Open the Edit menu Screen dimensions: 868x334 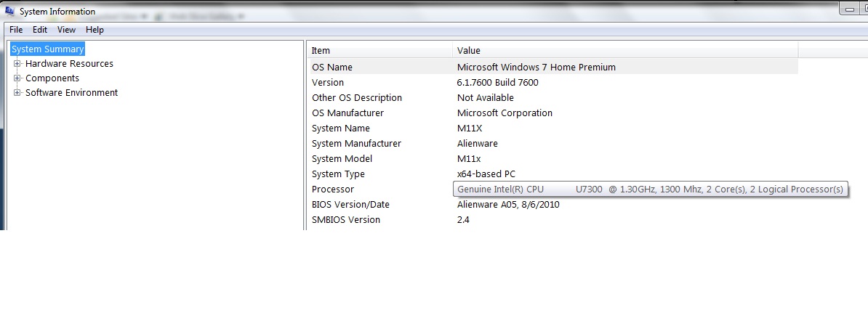40,30
